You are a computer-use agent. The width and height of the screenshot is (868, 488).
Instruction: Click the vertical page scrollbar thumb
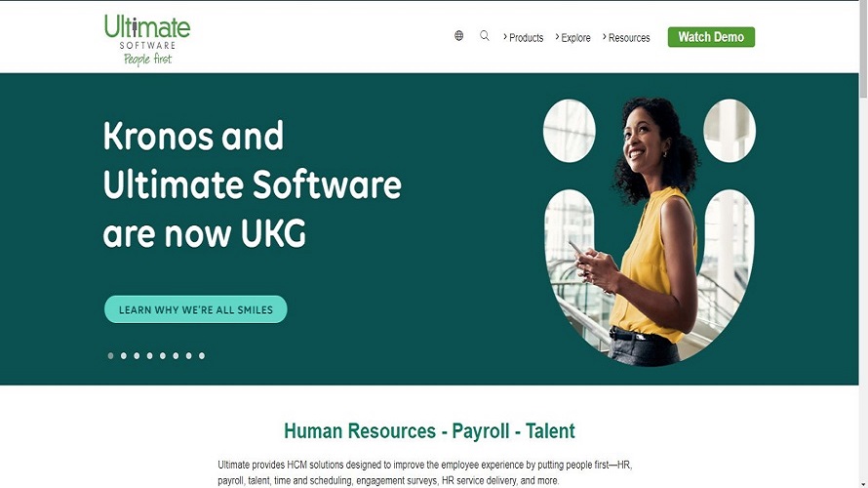pos(863,50)
